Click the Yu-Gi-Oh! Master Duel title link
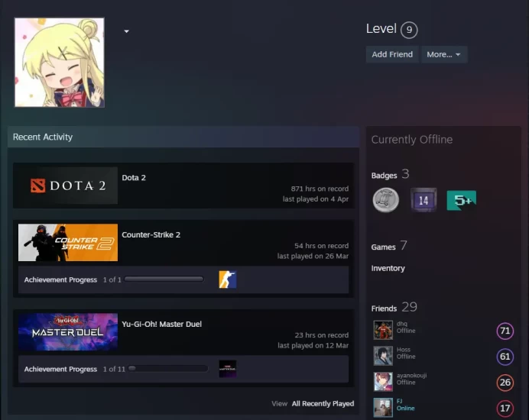529x420 pixels. pyautogui.click(x=161, y=324)
